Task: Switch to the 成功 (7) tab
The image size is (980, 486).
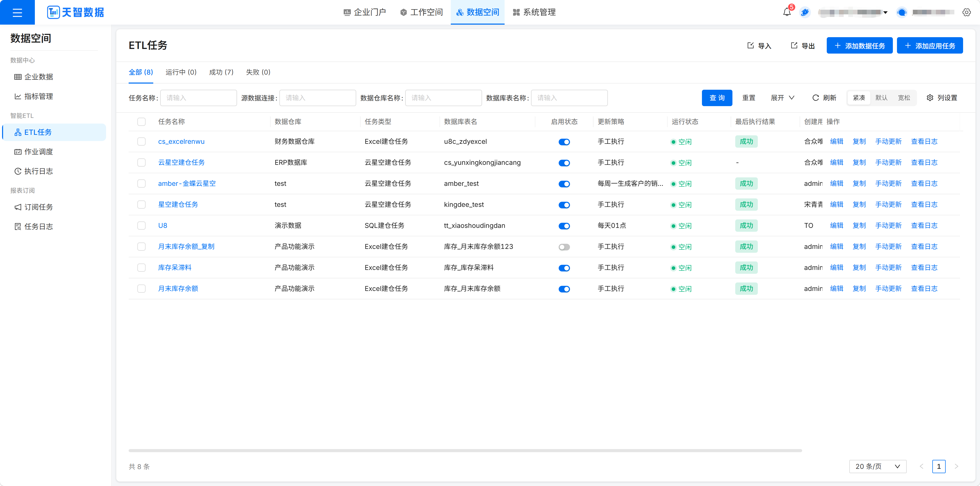Action: [221, 72]
